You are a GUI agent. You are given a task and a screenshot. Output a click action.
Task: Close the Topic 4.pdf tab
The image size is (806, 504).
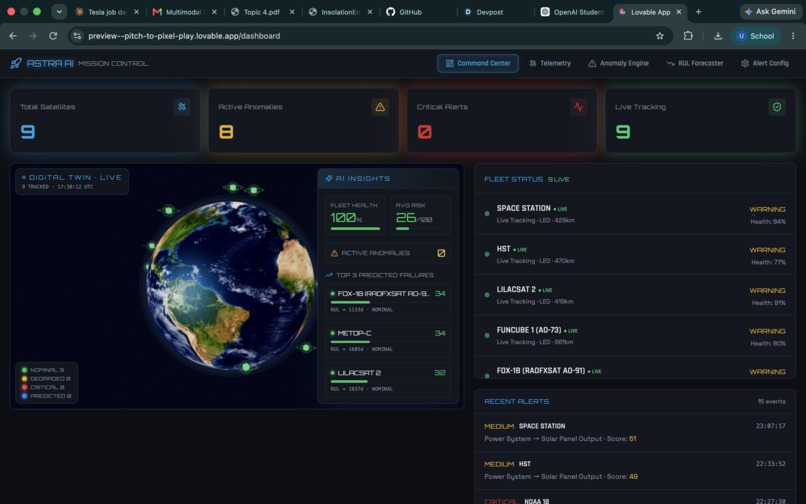292,12
